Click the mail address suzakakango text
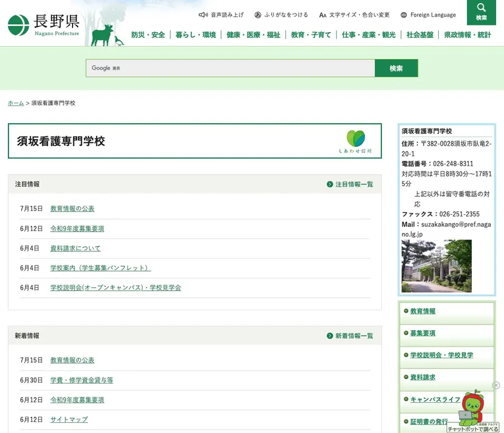 [446, 229]
